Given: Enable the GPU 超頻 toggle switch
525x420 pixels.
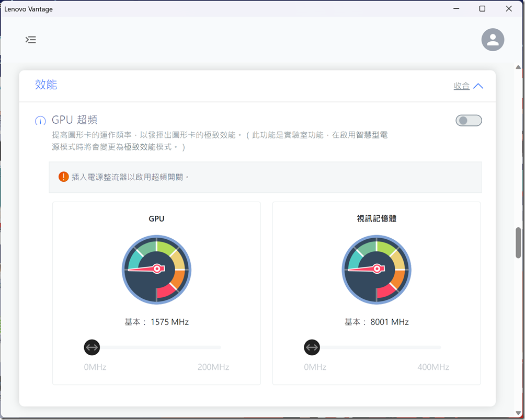Looking at the screenshot, I should [x=469, y=121].
